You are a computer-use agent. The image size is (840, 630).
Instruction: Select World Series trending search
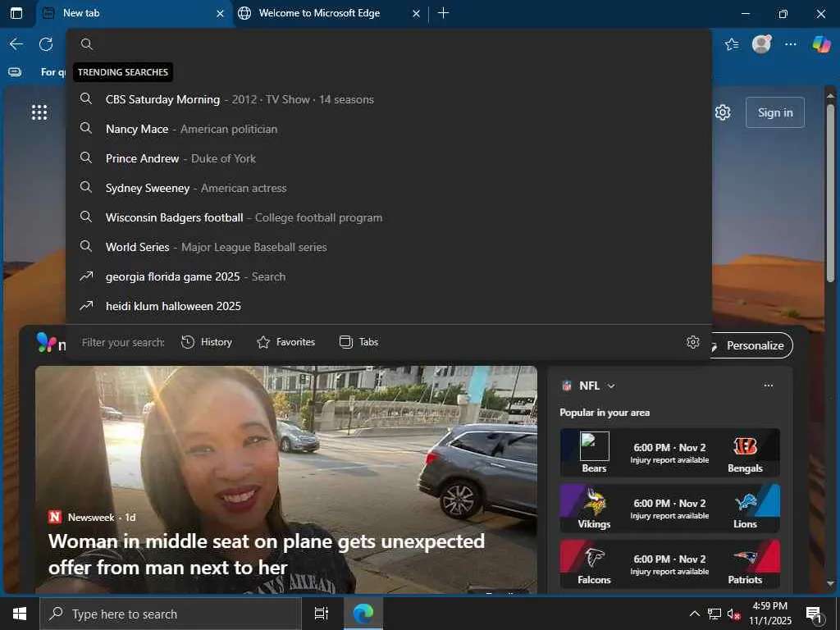tap(137, 247)
